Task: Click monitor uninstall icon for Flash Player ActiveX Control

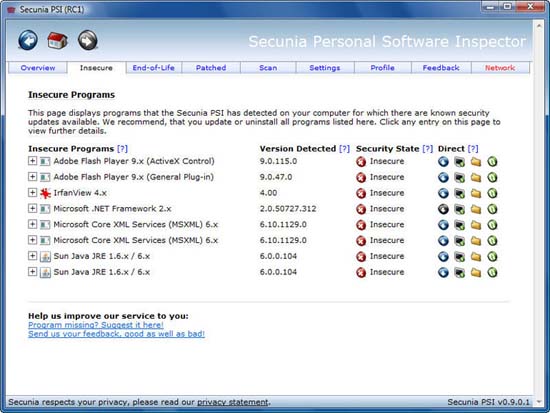Action: click(460, 161)
